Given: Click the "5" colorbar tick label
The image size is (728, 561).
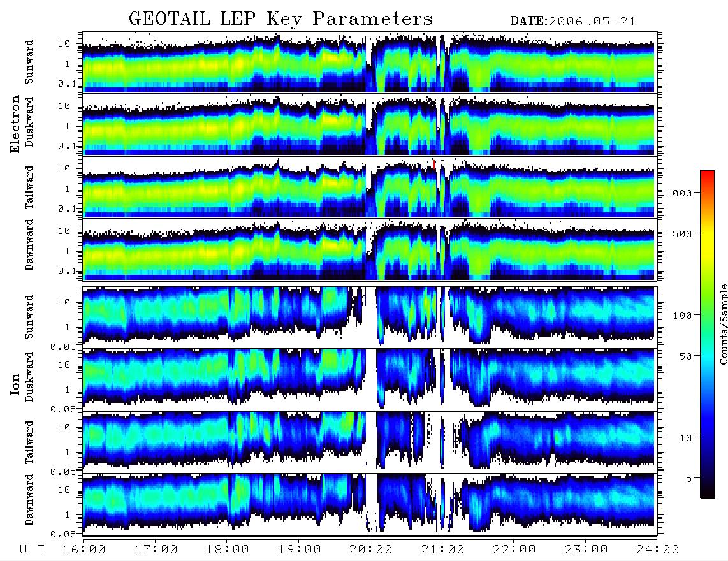Looking at the screenshot, I should (x=688, y=479).
